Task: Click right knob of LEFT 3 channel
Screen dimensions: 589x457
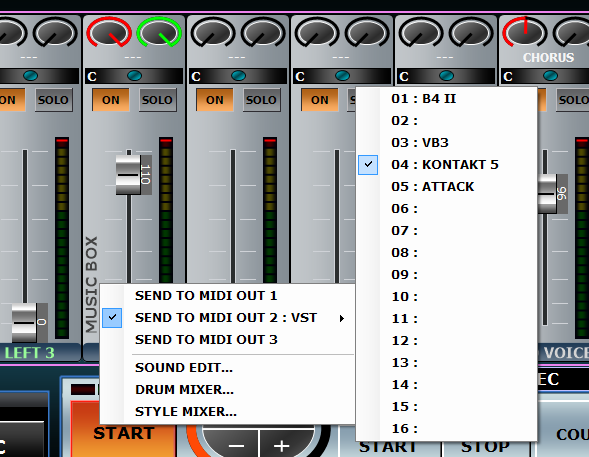Action: [55, 32]
